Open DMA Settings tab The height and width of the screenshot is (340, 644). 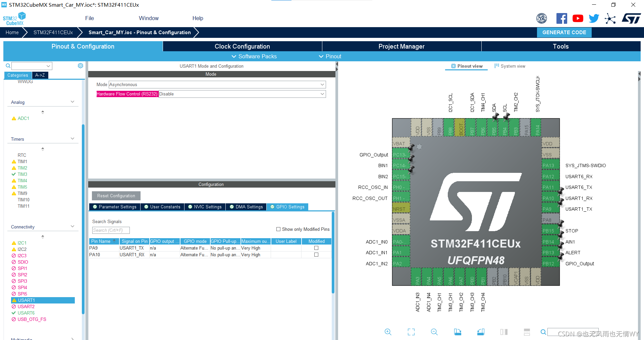[246, 207]
